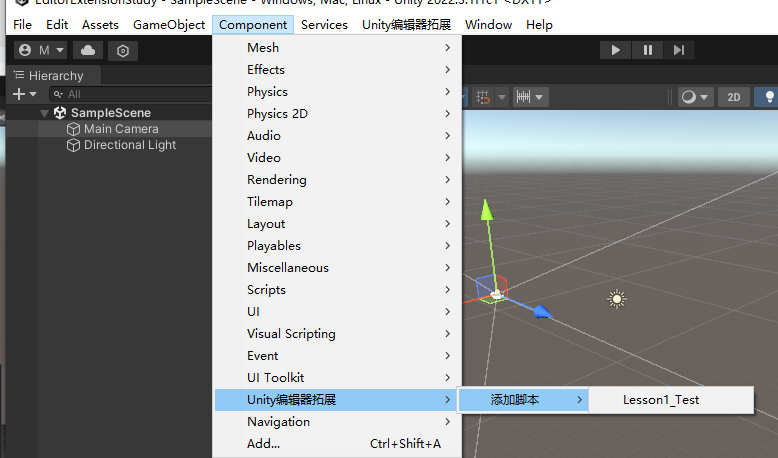Click the sun light gizmo in scene
The width and height of the screenshot is (778, 458).
[617, 299]
